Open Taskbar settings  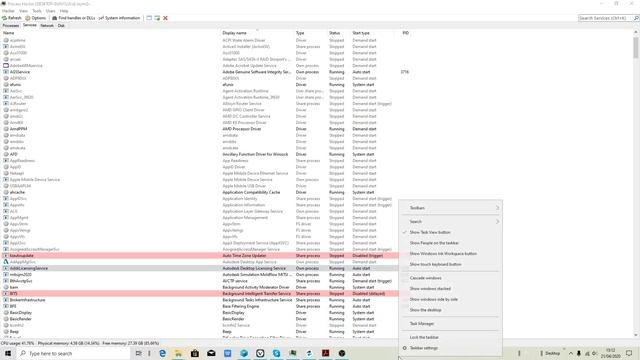pyautogui.click(x=451, y=348)
